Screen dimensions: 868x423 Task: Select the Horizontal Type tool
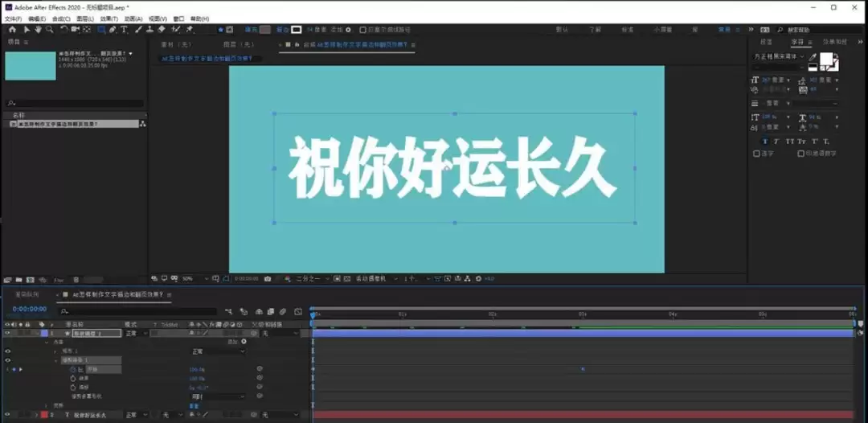(124, 29)
